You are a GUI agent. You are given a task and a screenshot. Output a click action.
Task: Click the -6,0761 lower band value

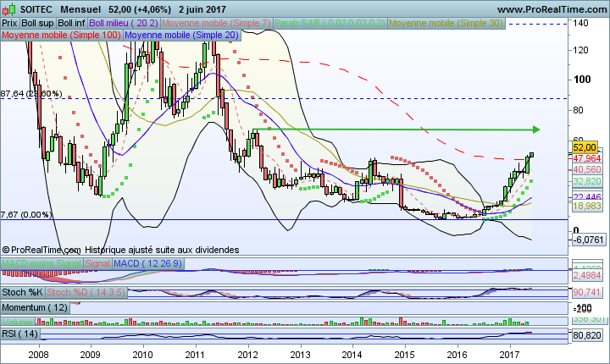pos(588,240)
